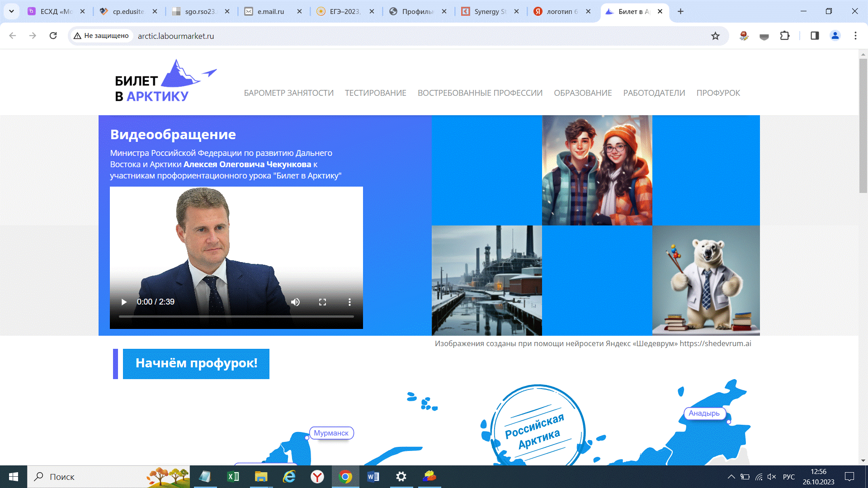Image resolution: width=868 pixels, height=488 pixels.
Task: Open Chrome extensions puzzle icon
Action: 785,36
